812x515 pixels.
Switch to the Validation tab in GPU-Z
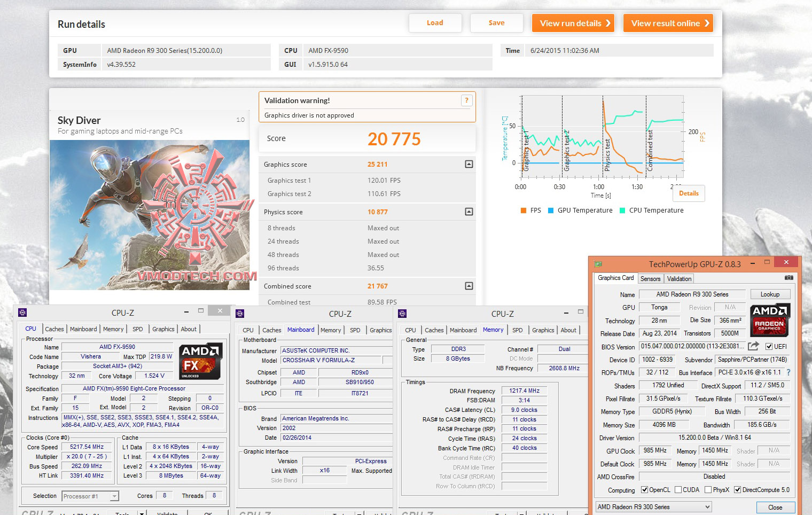679,278
